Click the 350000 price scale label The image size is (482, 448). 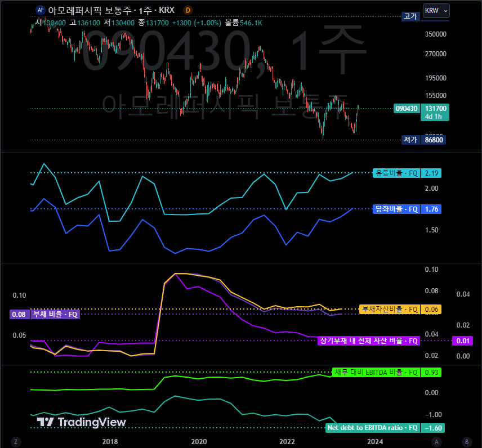(x=435, y=34)
